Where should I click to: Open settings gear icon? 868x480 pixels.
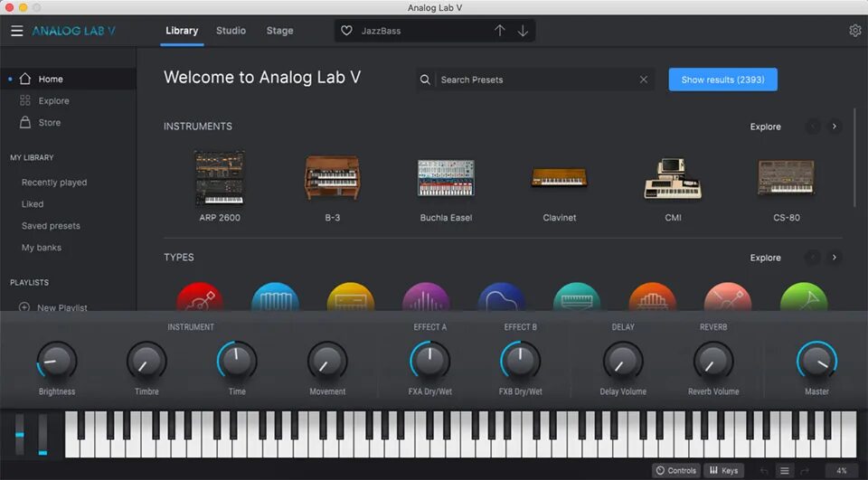pyautogui.click(x=855, y=31)
